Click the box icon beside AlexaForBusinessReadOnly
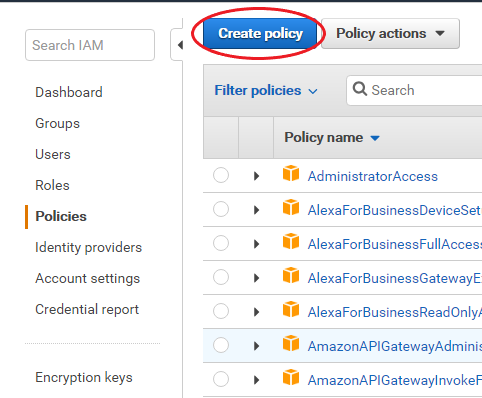 [x=291, y=309]
